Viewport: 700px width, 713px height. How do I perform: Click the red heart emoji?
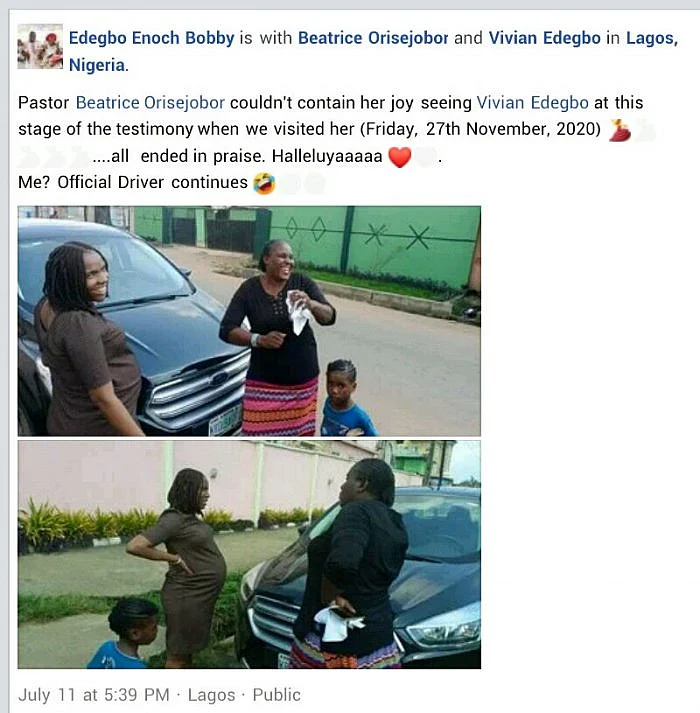(x=400, y=157)
